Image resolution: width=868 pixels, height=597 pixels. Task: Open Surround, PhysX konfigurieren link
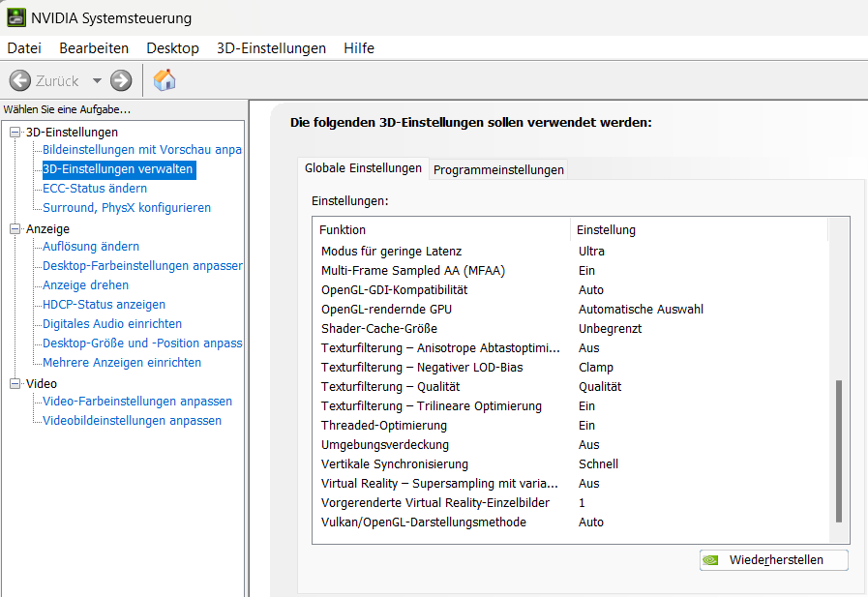point(127,207)
